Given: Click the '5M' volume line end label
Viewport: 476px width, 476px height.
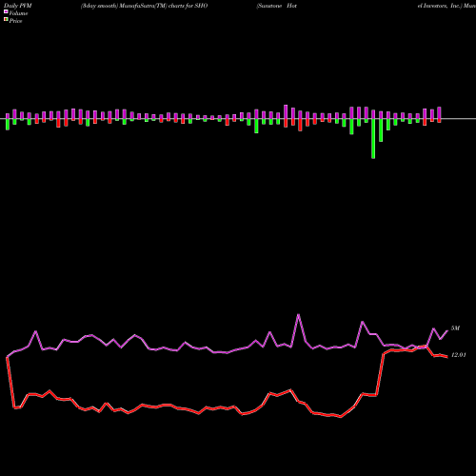Looking at the screenshot, I should pyautogui.click(x=455, y=328).
